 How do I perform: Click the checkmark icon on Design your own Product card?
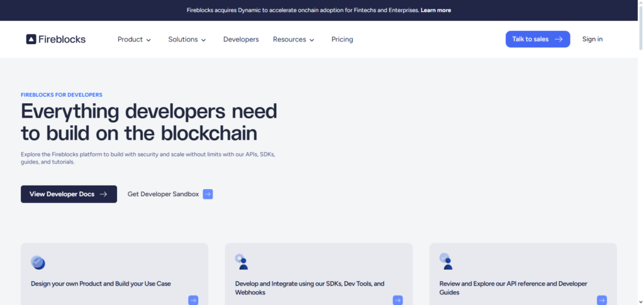38,262
